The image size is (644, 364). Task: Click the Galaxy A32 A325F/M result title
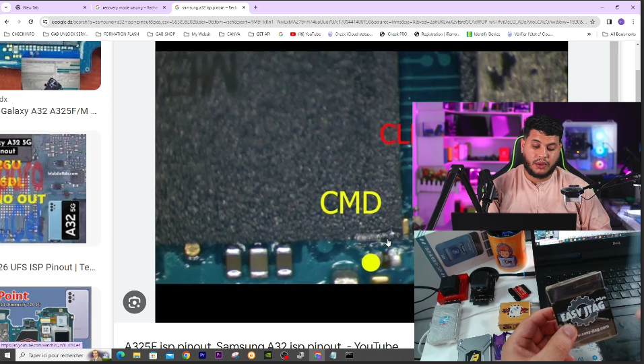click(49, 111)
